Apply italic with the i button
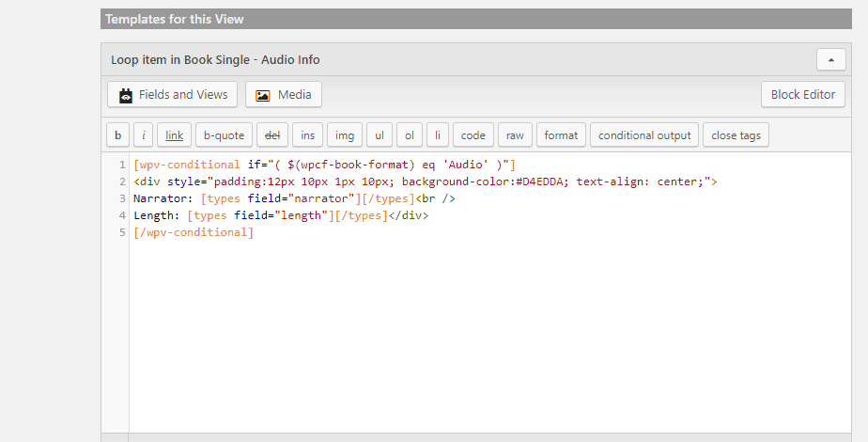 144,135
